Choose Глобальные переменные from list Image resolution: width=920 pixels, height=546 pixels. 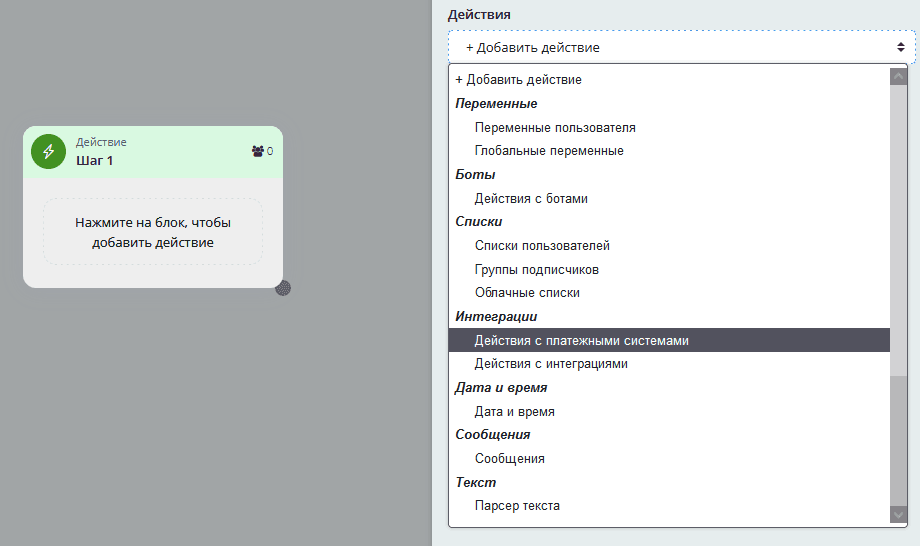pyautogui.click(x=549, y=151)
